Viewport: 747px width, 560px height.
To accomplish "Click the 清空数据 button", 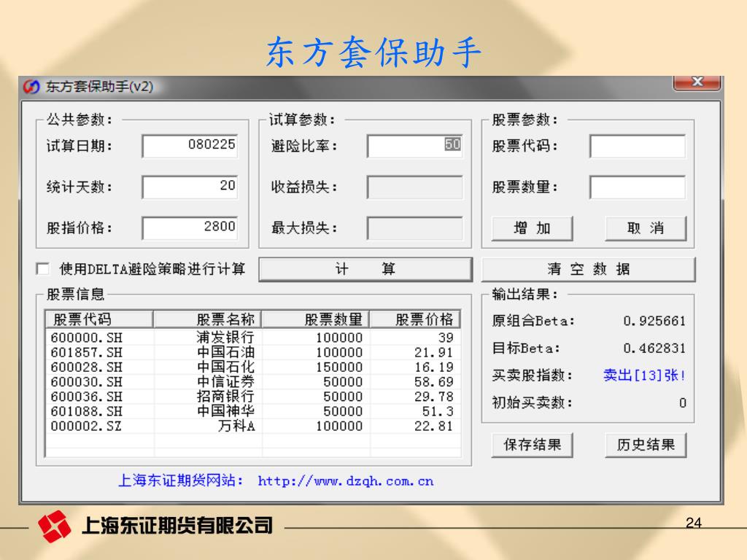I will [589, 270].
